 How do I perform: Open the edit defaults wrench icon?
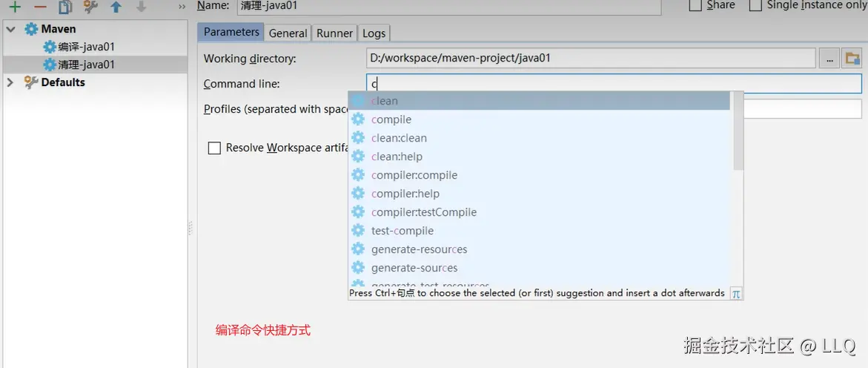click(90, 7)
